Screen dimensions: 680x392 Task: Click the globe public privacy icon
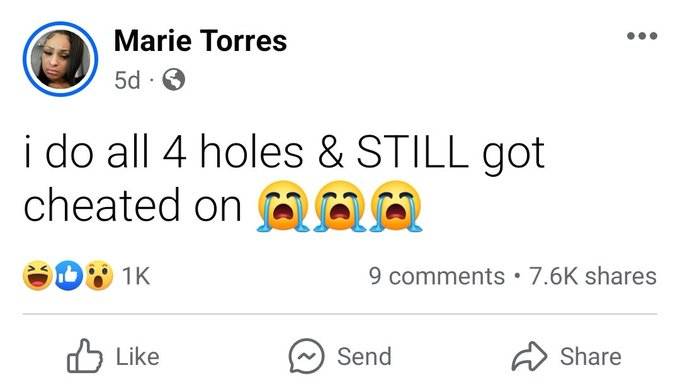pyautogui.click(x=173, y=79)
